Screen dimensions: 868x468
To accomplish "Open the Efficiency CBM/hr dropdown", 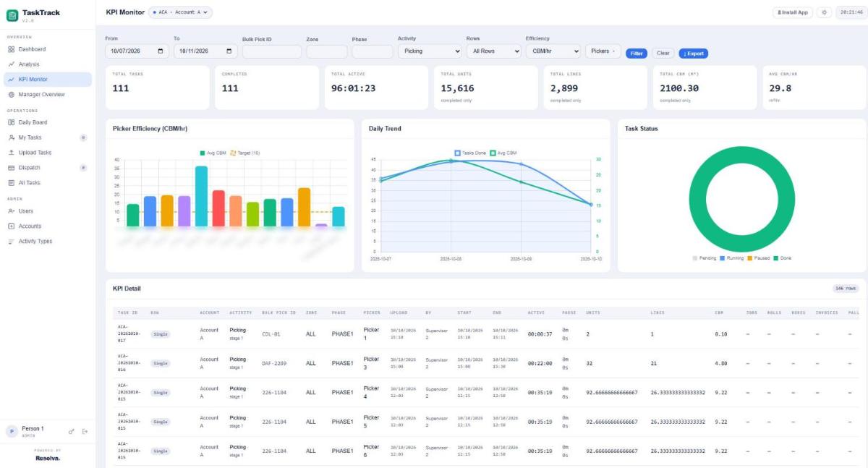I will coord(553,51).
